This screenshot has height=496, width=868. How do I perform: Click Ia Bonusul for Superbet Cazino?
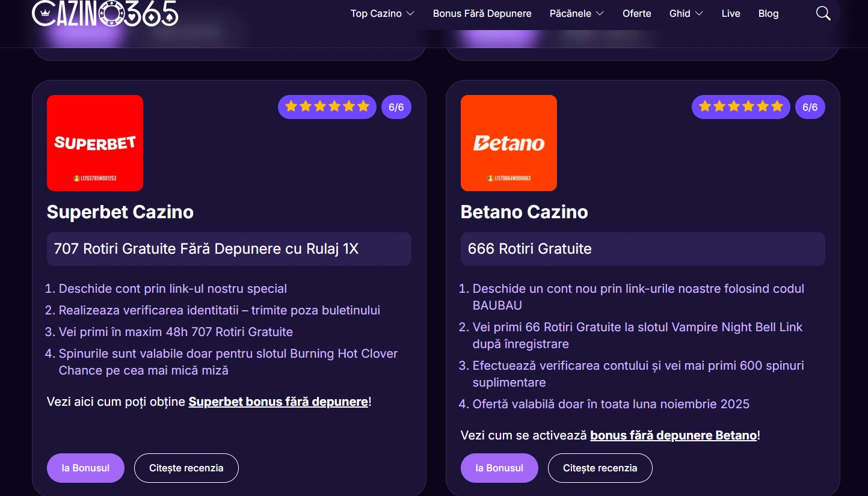pyautogui.click(x=85, y=468)
